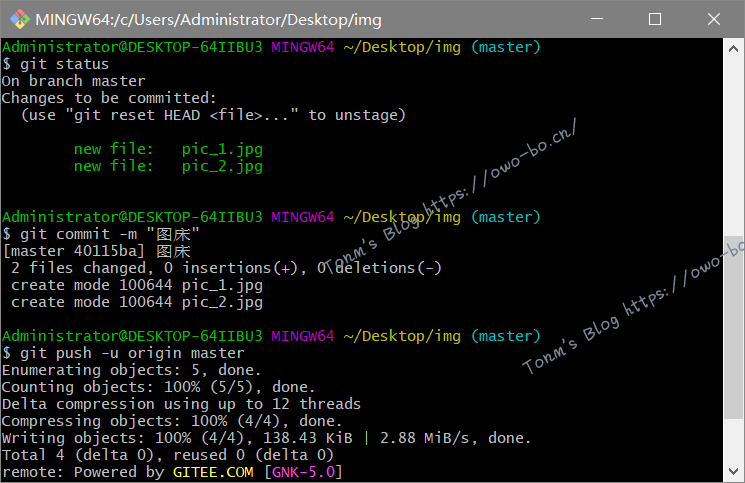Maximize the MINGW64 terminal window
This screenshot has height=483, width=745.
[655, 19]
